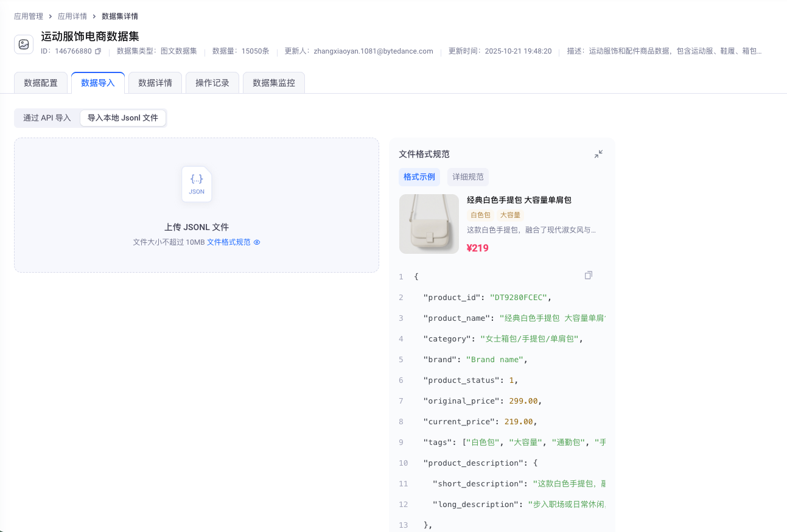Viewport: 787px width, 532px height.
Task: Open the 文件格式规范 link
Action: point(228,242)
